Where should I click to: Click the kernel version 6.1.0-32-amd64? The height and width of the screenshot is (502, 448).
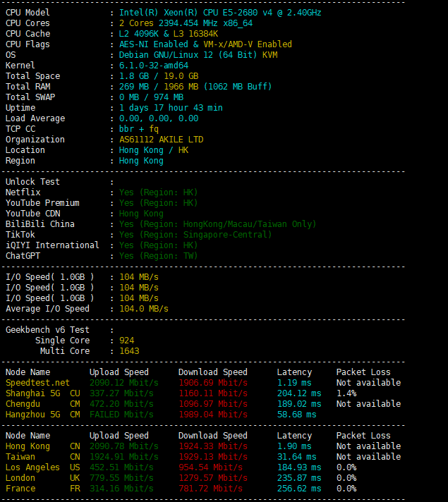[x=153, y=66]
